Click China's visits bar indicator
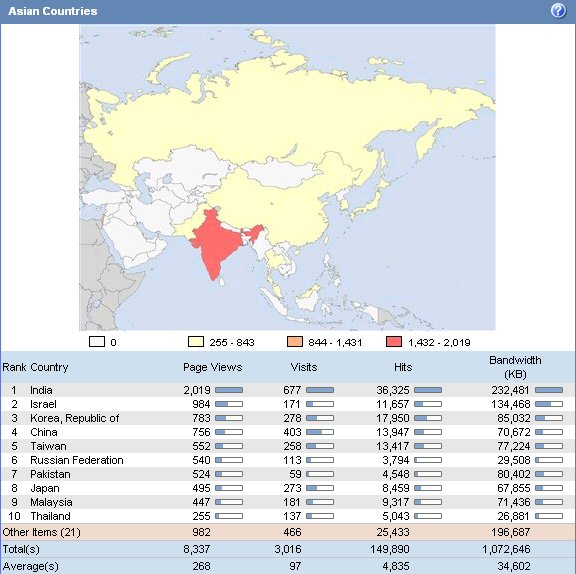This screenshot has height=574, width=576. (320, 432)
